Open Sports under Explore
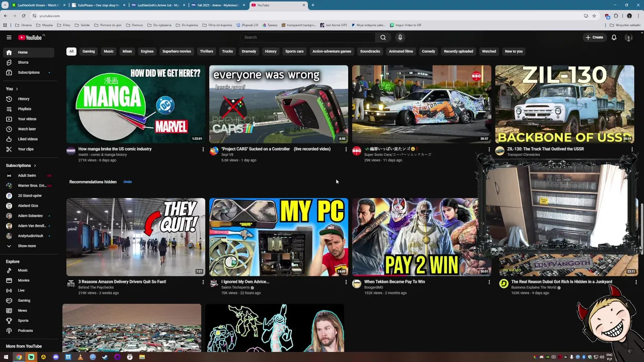This screenshot has width=644, height=362. click(29, 320)
